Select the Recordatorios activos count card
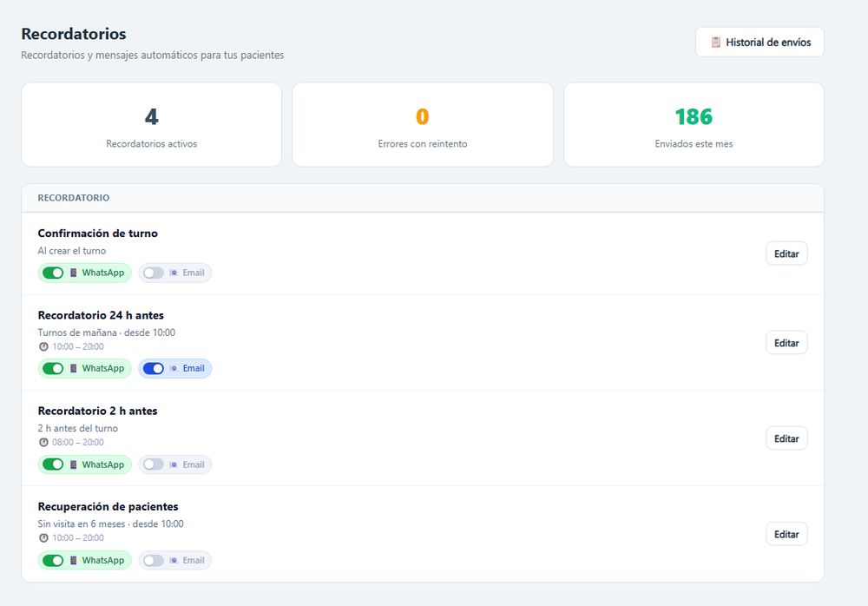The height and width of the screenshot is (606, 868). tap(151, 125)
